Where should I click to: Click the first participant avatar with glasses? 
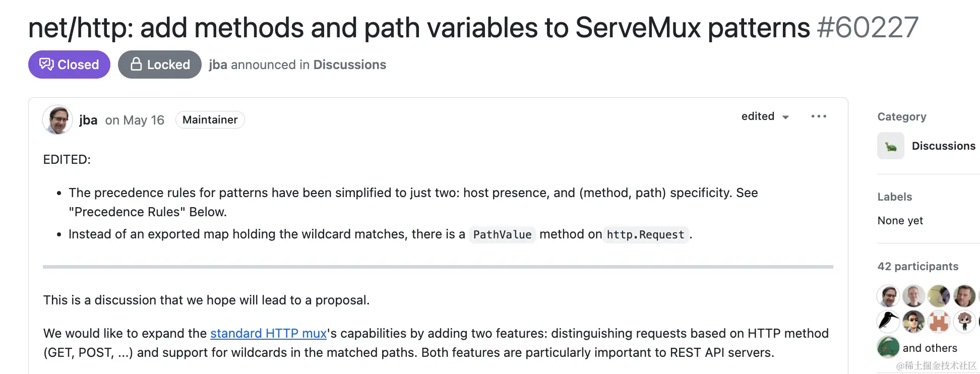click(x=888, y=296)
